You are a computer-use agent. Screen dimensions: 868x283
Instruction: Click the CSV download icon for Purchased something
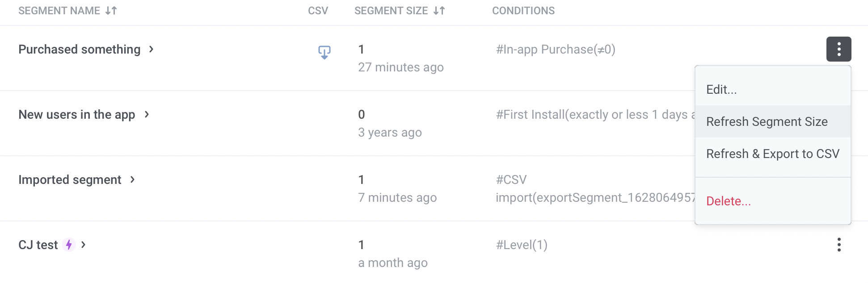click(x=324, y=52)
